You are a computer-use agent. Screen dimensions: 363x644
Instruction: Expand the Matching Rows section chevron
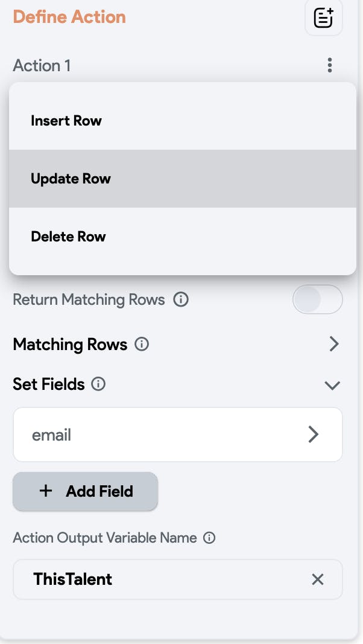click(x=334, y=345)
